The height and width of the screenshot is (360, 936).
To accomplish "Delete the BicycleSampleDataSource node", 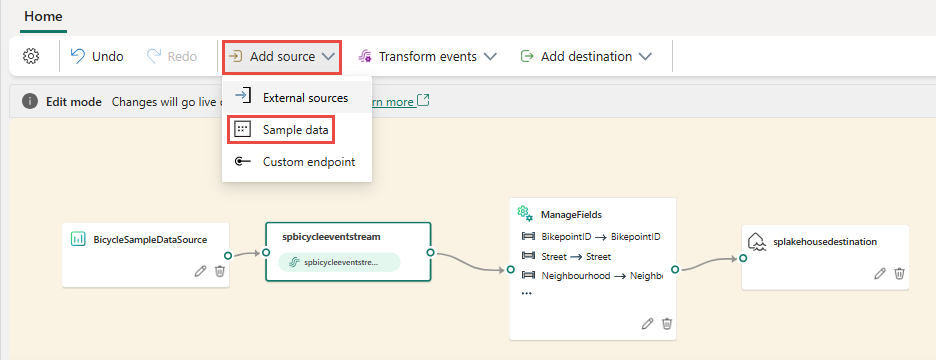I will point(220,271).
